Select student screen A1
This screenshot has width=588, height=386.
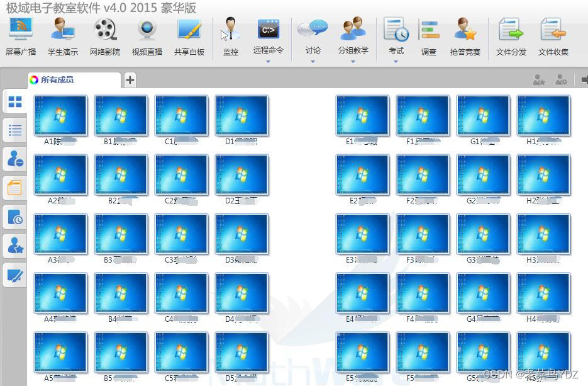[60, 116]
